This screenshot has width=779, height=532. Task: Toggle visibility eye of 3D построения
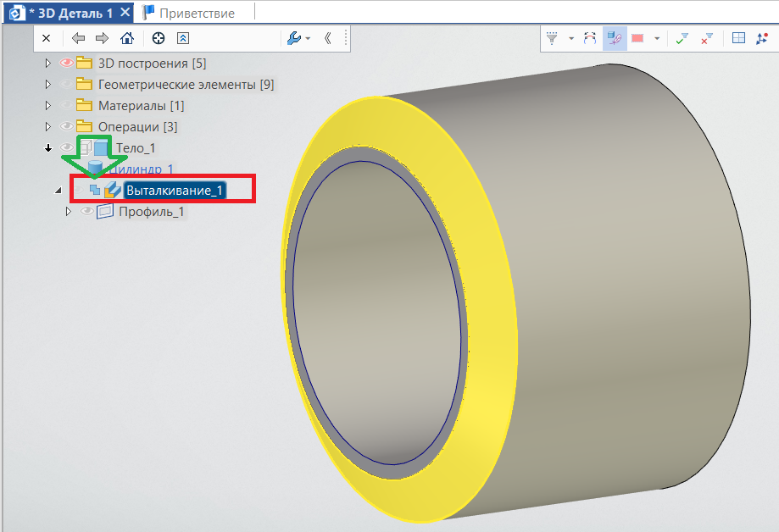point(67,63)
